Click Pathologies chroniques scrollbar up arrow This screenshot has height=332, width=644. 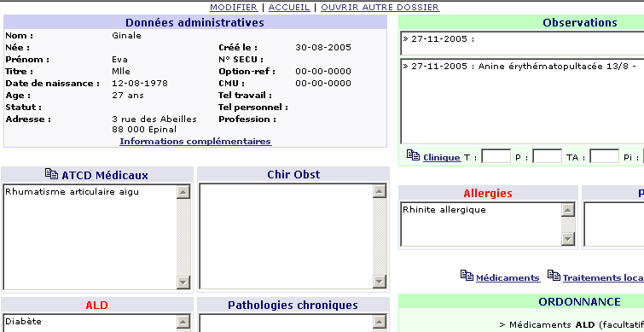tap(380, 322)
